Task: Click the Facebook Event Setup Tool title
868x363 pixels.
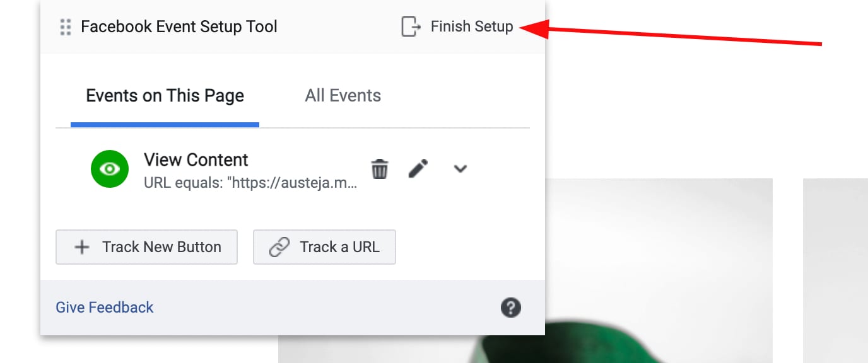Action: 179,26
